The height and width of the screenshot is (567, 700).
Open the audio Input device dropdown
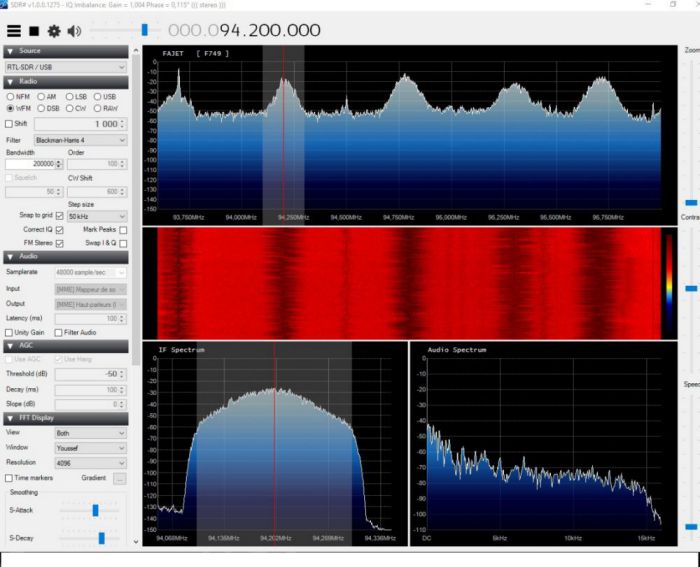click(x=91, y=289)
